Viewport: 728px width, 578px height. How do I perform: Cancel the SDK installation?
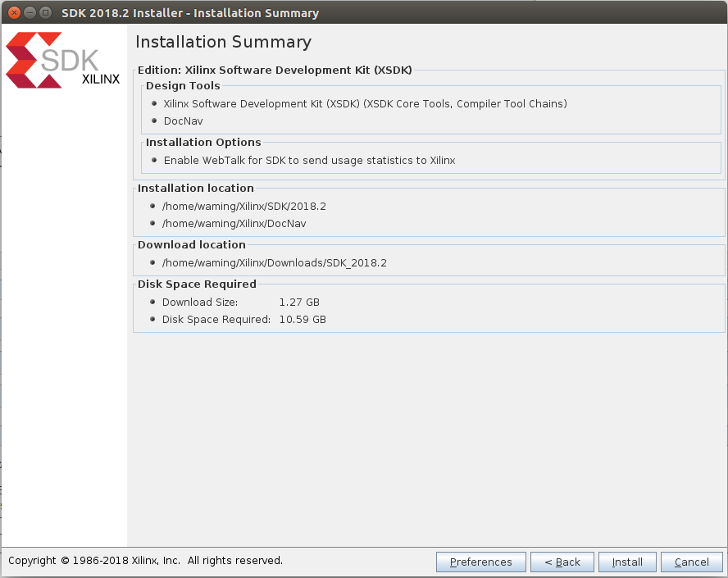[x=691, y=562]
